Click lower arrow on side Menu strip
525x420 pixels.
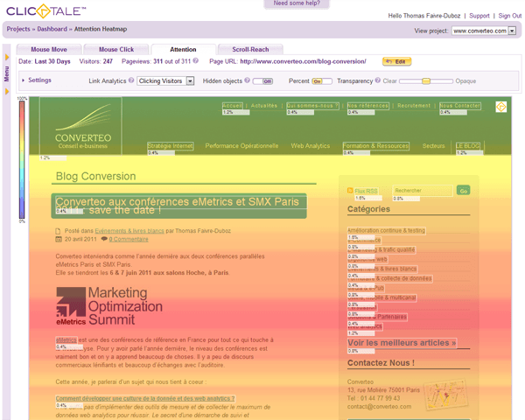click(7, 91)
